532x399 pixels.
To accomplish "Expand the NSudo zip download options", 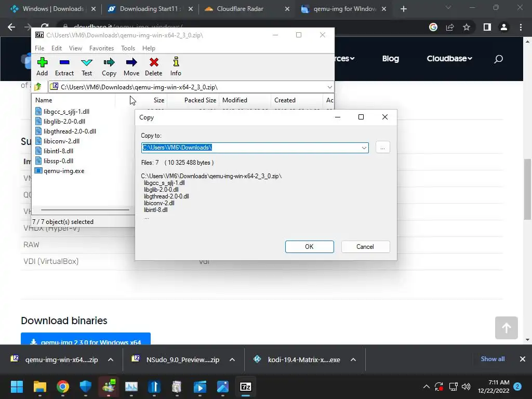I will click(232, 360).
